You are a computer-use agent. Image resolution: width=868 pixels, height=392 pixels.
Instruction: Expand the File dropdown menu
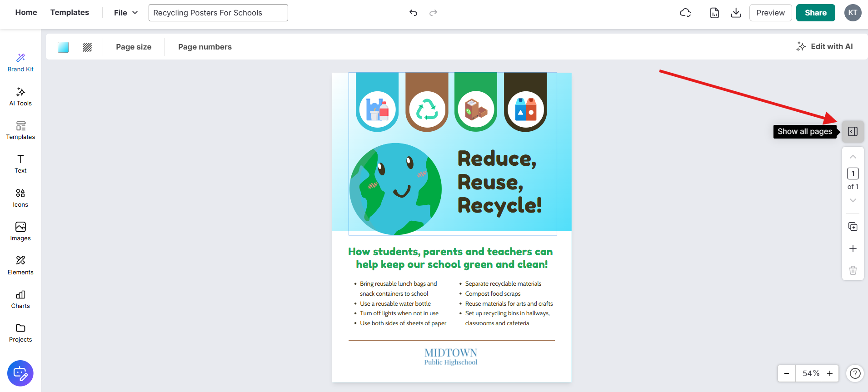pyautogui.click(x=126, y=13)
